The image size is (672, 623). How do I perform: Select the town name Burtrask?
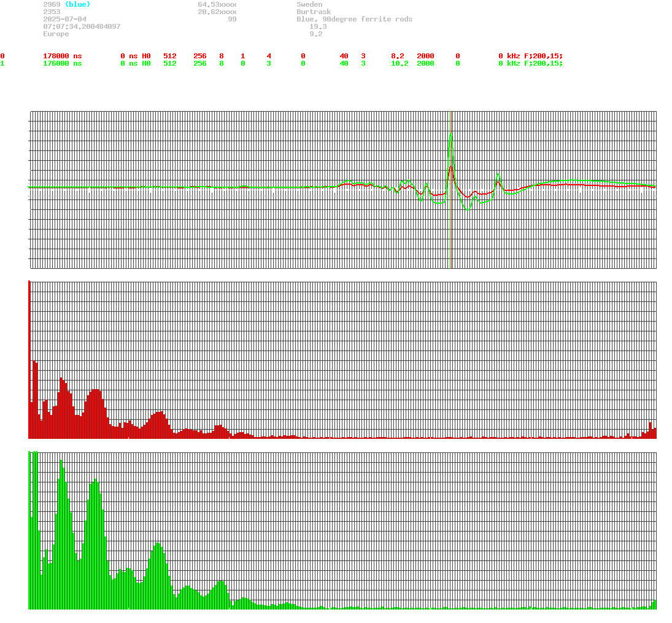coord(314,12)
